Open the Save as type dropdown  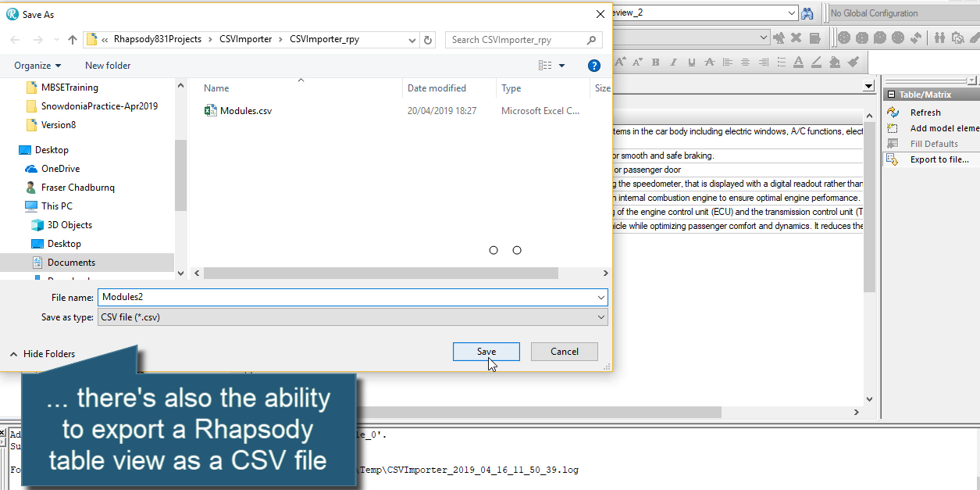tap(600, 317)
